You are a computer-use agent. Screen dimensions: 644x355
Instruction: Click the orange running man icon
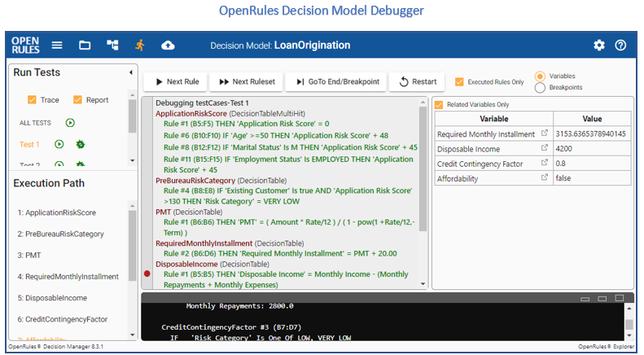[x=140, y=46]
